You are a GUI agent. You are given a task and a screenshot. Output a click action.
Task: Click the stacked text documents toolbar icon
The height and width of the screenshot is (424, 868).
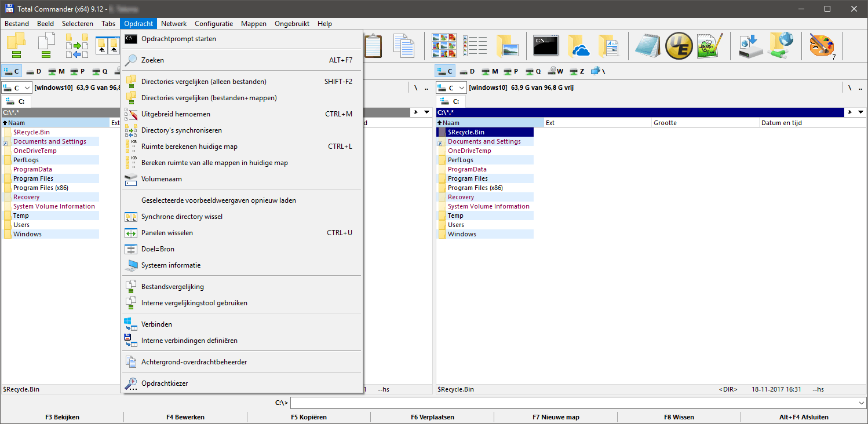point(404,45)
